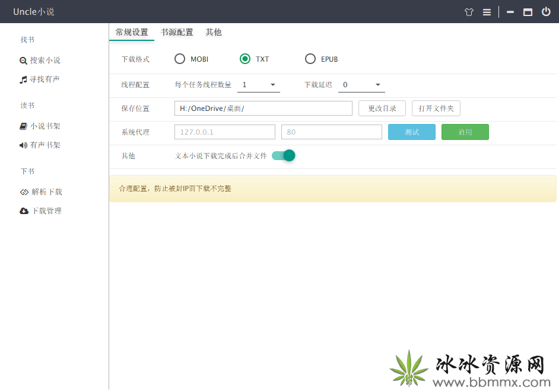Click the code icon beside 解析下载
Viewport: 559px width, 392px height.
24,192
